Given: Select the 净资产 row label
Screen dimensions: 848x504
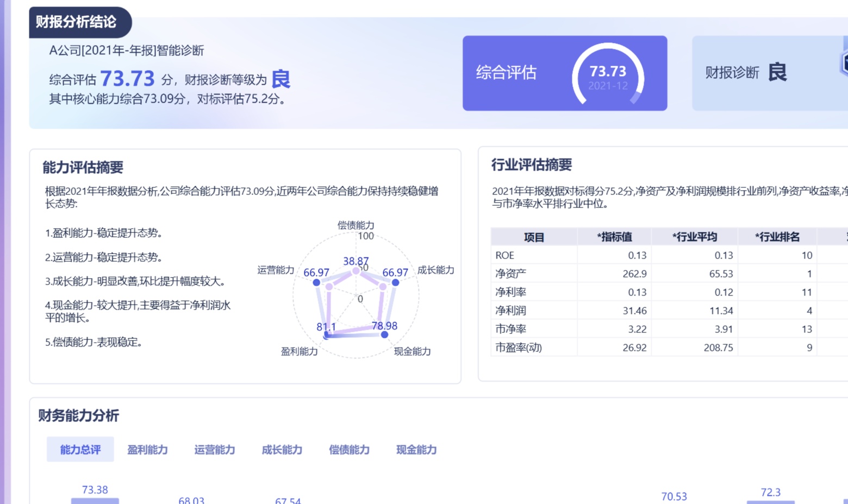Looking at the screenshot, I should (x=510, y=274).
